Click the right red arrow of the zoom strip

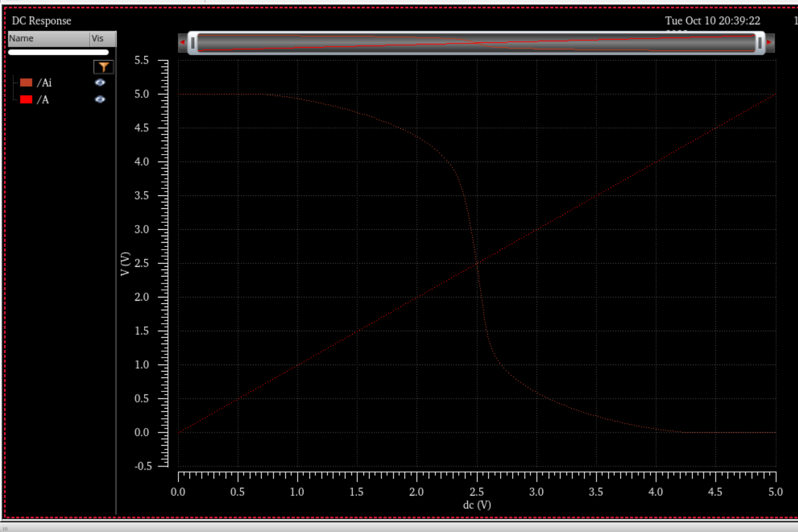770,42
